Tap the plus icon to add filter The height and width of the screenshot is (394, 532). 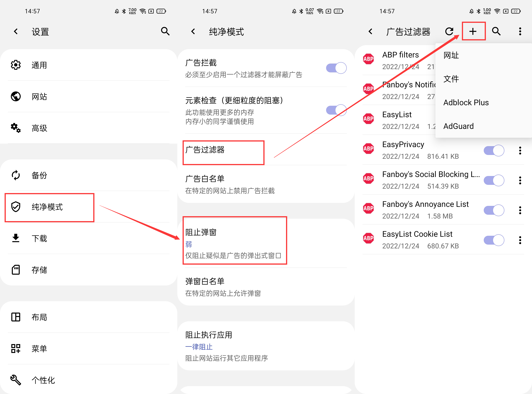473,31
